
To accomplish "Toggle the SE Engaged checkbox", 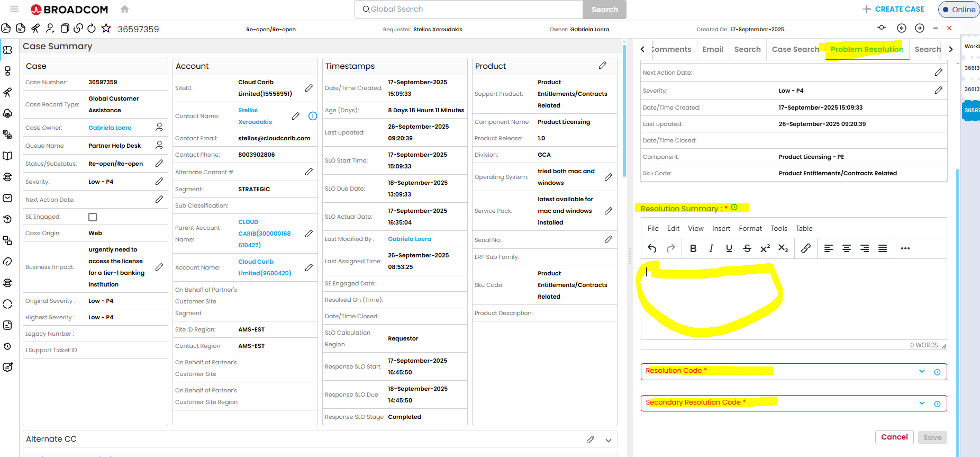I will point(93,217).
